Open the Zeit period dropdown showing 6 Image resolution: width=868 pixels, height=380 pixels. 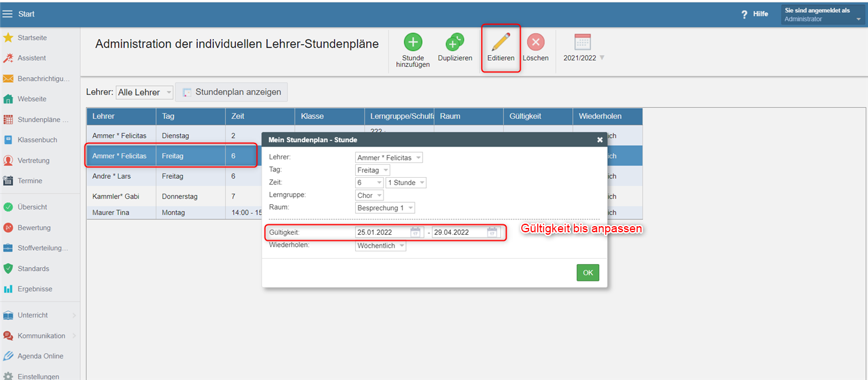(369, 183)
